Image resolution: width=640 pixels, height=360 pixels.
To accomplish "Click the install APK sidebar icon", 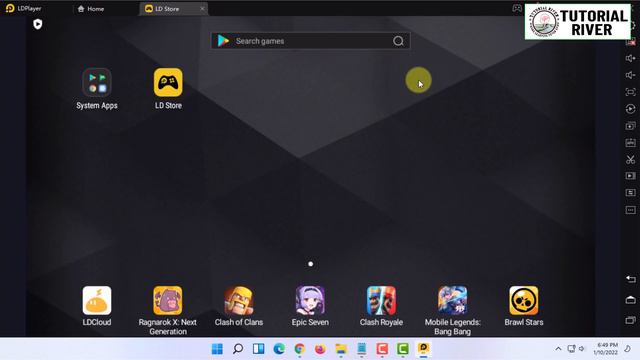I will pos(631,142).
